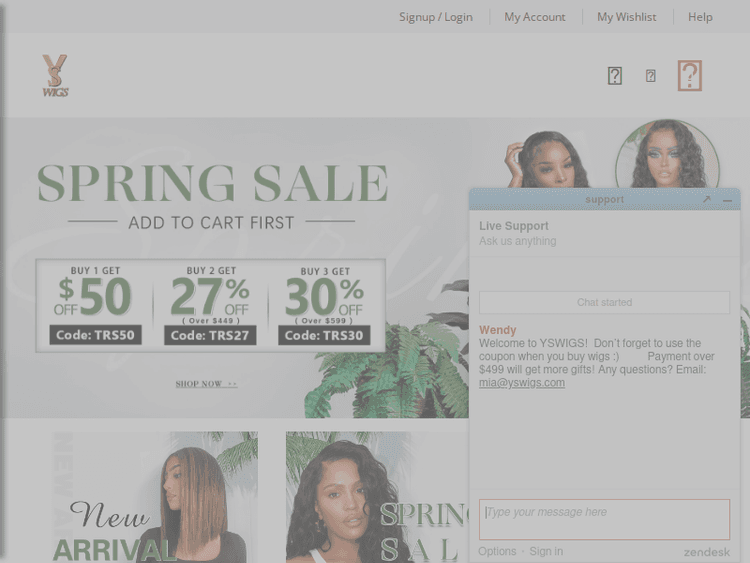Open the Help link

tap(700, 17)
